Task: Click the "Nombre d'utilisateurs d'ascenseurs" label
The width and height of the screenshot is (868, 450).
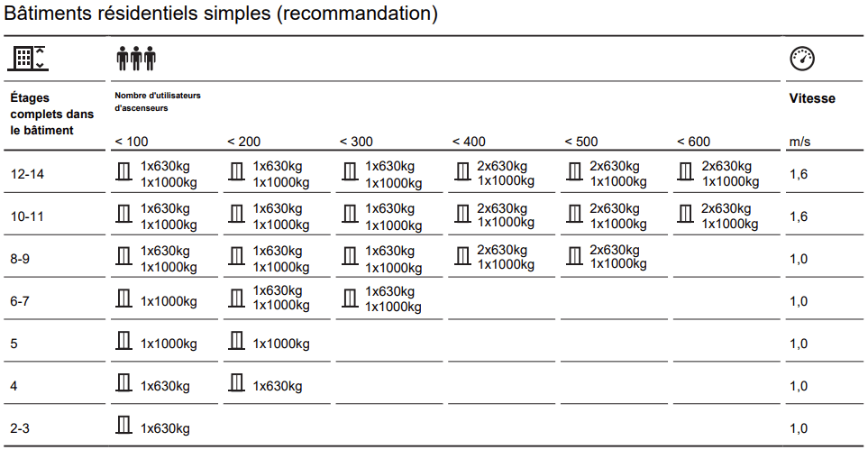Action: click(158, 101)
